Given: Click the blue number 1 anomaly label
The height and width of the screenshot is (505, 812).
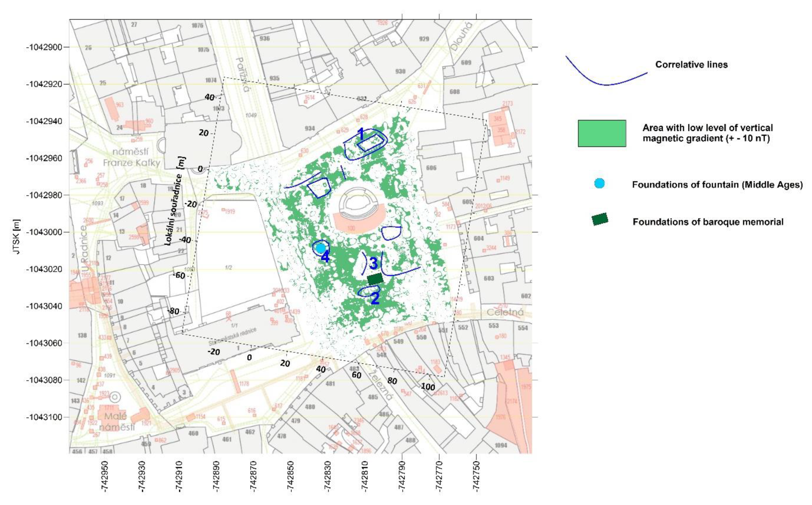Looking at the screenshot, I should (361, 134).
